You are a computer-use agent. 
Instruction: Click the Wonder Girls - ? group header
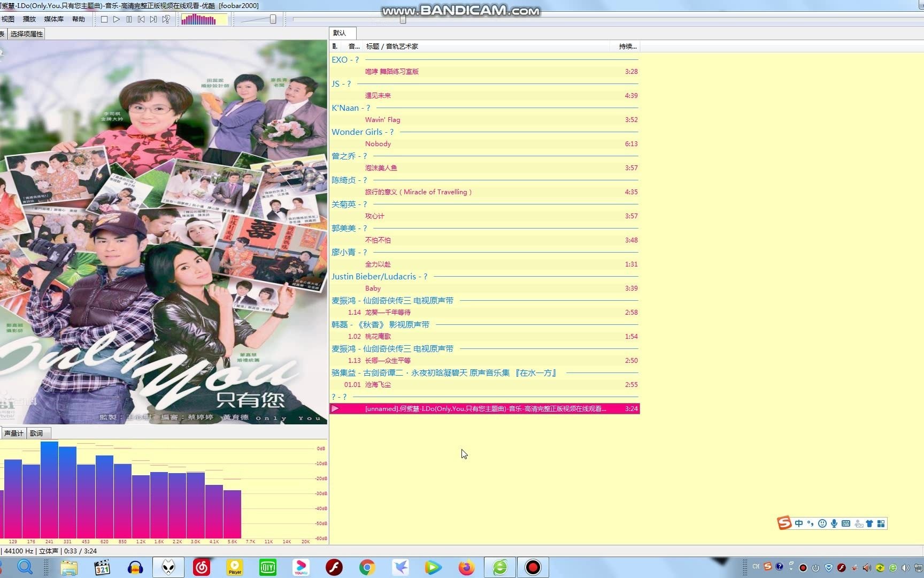click(x=484, y=132)
